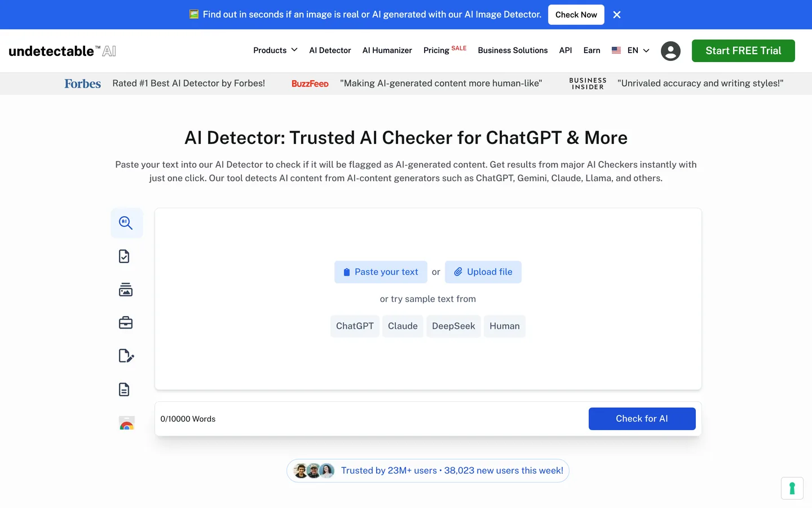Click the 'Unrivaled accuracy and writing styles' quote
812x508 pixels.
click(700, 84)
